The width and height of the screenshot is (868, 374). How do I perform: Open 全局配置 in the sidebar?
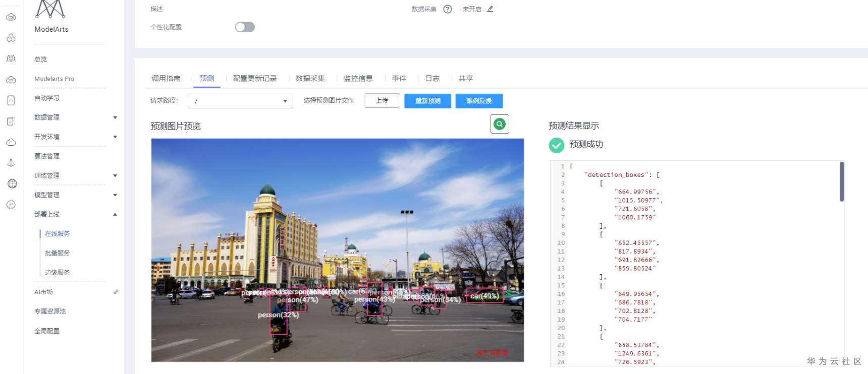pos(47,331)
